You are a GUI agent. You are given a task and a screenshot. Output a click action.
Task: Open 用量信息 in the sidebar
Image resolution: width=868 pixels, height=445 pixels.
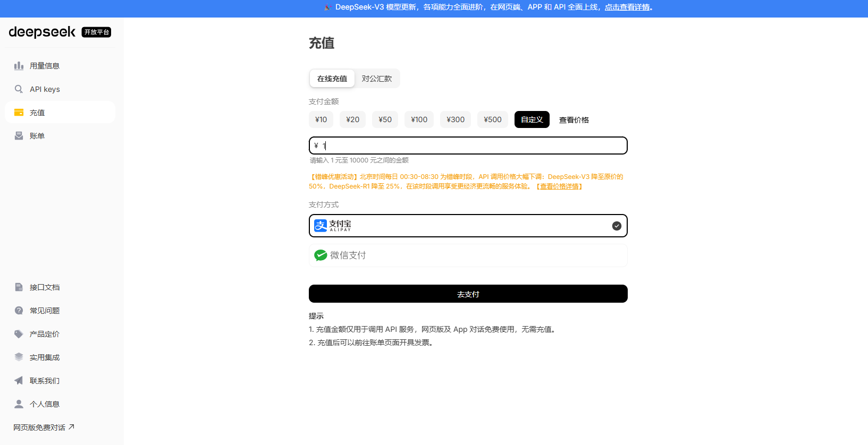pyautogui.click(x=60, y=66)
